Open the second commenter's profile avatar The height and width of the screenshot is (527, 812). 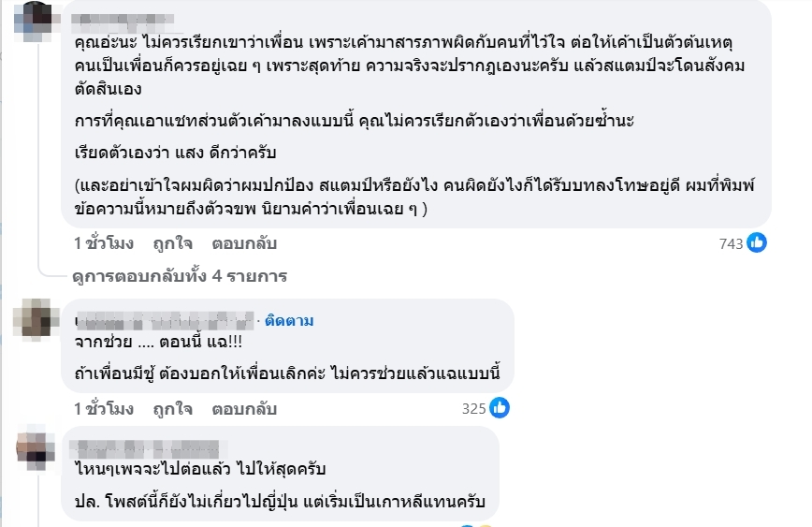pyautogui.click(x=36, y=320)
